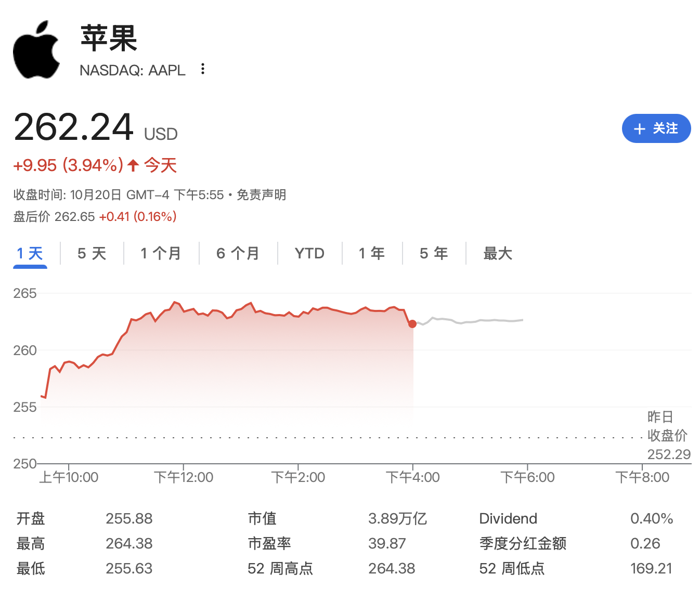Click the currently active 1 天 tab
Screen dimensions: 700x600
(30, 253)
